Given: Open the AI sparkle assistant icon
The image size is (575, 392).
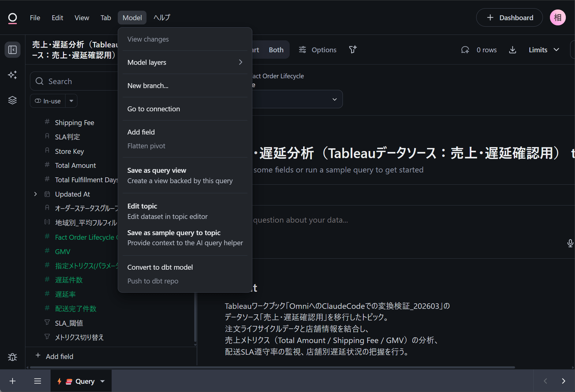Looking at the screenshot, I should [13, 75].
